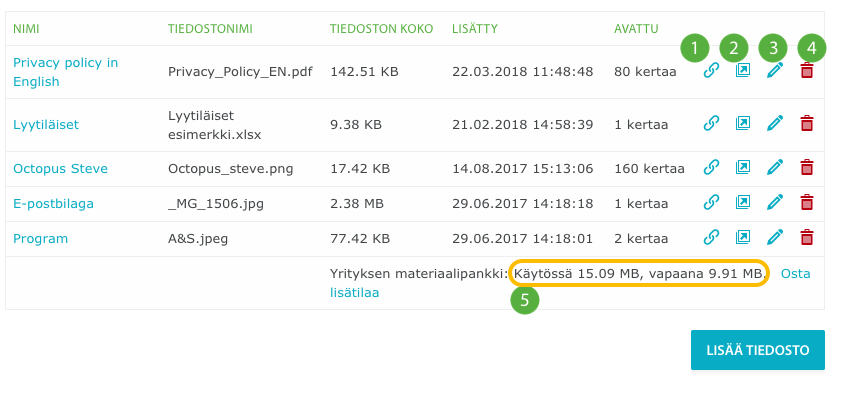
Task: Open the Program file externally via icon
Action: 743,237
